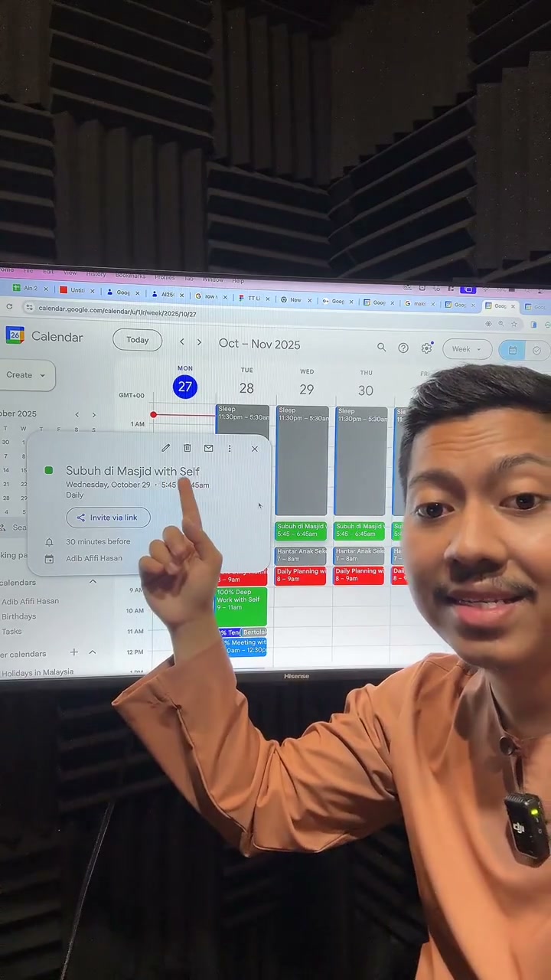
Task: Open the Support help icon
Action: click(403, 348)
